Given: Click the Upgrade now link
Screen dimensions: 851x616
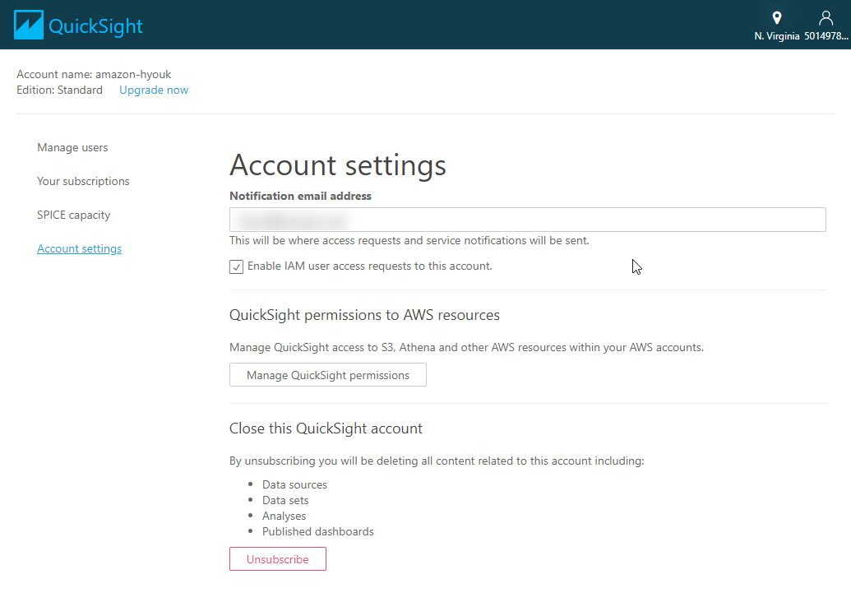Looking at the screenshot, I should (154, 90).
